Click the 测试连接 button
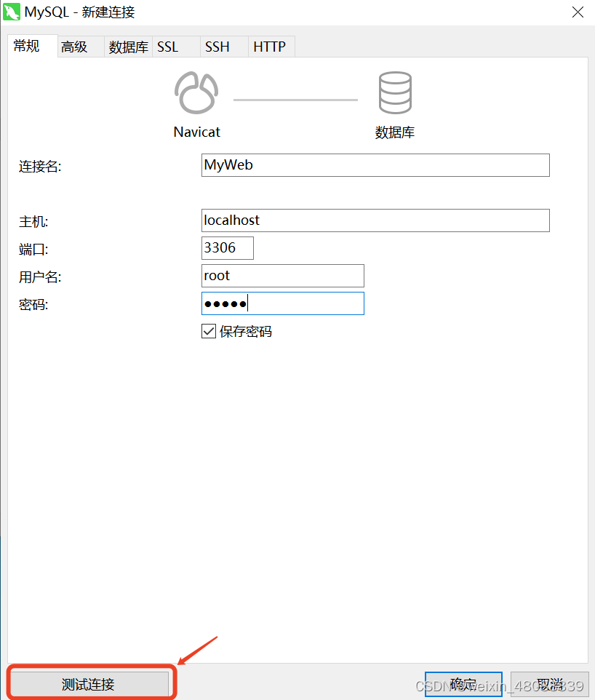Screen dimensions: 595x700 [89, 683]
